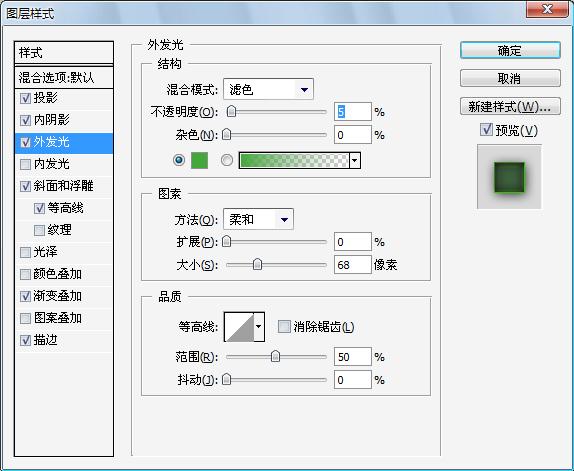Enable 消除锯齿 anti-alias checkbox
The width and height of the screenshot is (574, 471).
[x=284, y=326]
